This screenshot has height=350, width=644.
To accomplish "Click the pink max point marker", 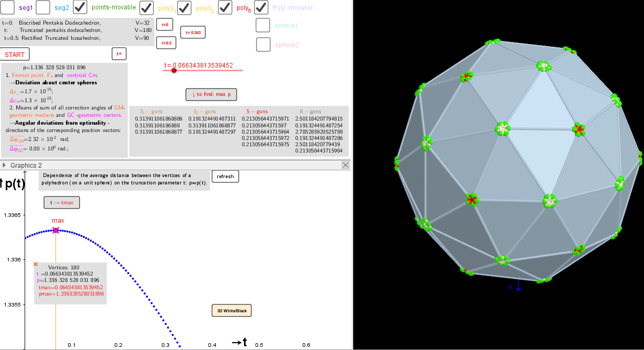I will coord(56,230).
